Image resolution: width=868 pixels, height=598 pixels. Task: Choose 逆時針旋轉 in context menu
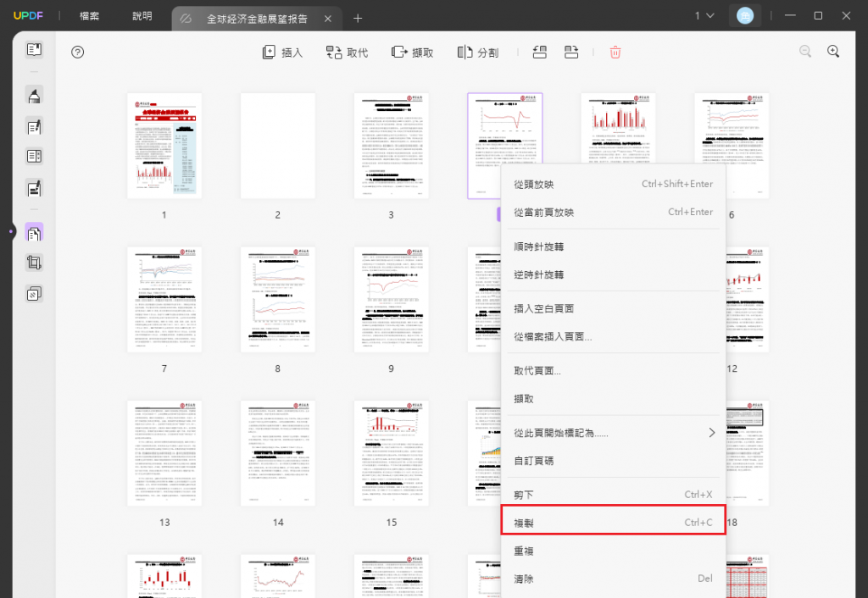[613, 274]
